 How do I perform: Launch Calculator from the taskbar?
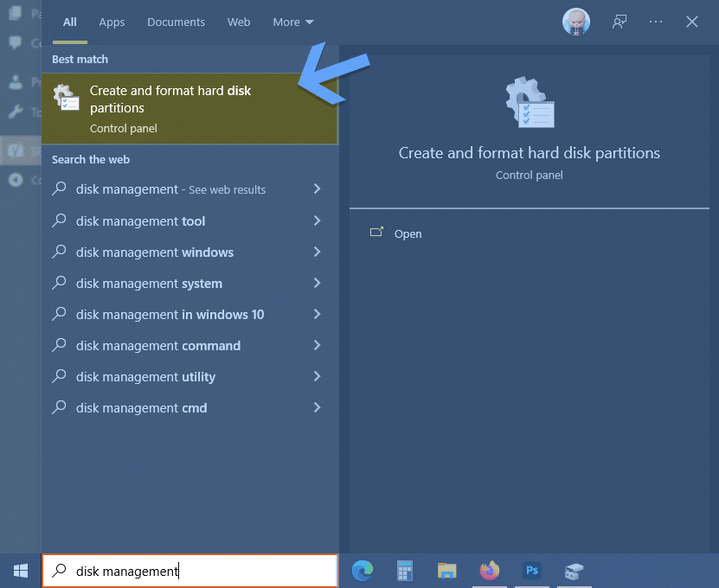pos(404,571)
